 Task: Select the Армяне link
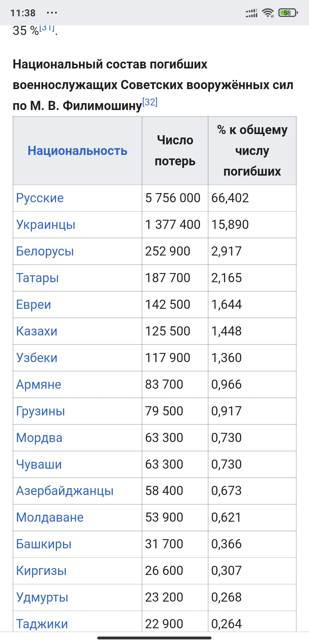(x=39, y=384)
